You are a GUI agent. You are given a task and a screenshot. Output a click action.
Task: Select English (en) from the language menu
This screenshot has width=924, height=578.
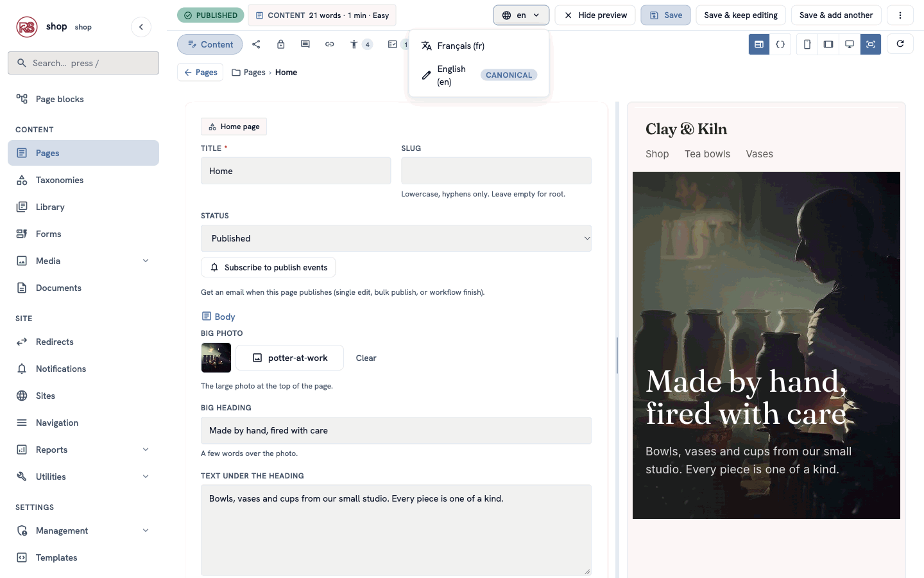pyautogui.click(x=479, y=75)
